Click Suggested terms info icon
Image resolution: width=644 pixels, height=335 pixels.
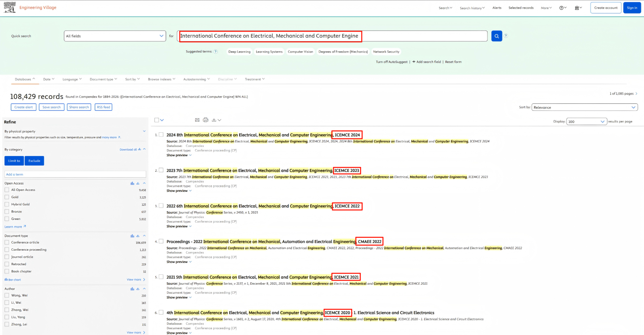(216, 52)
